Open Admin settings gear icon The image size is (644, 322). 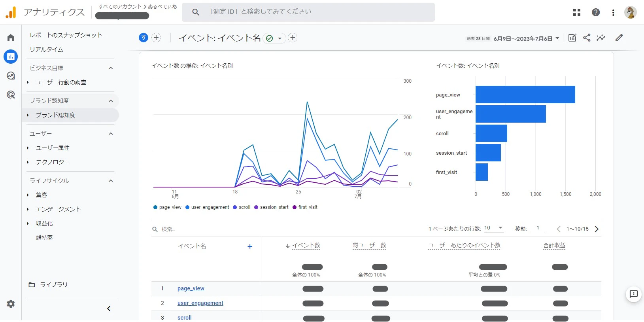pyautogui.click(x=11, y=304)
